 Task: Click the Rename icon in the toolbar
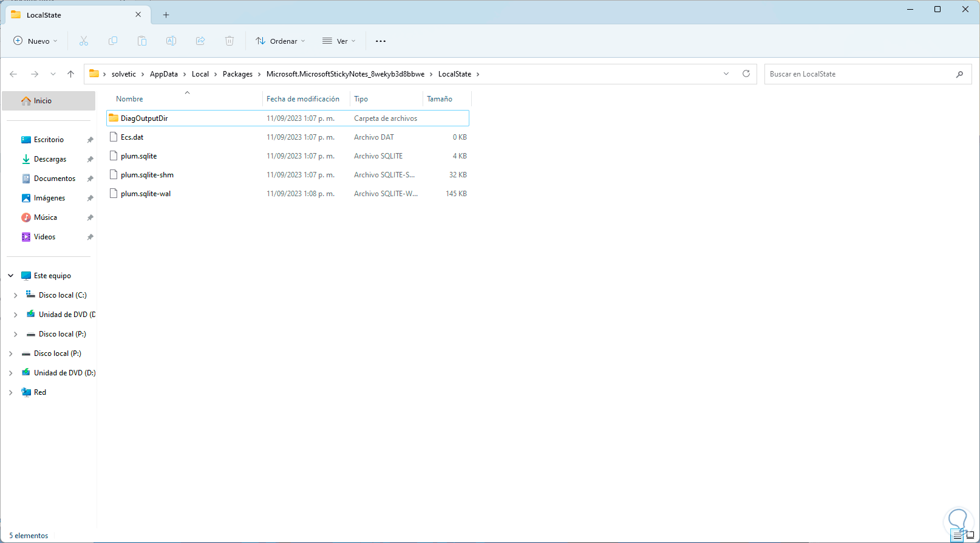coord(171,41)
